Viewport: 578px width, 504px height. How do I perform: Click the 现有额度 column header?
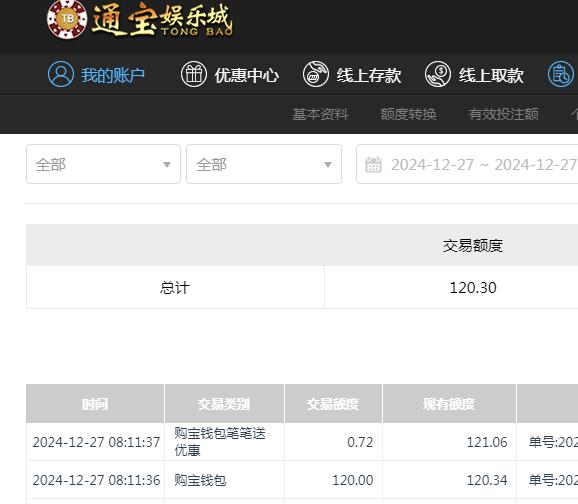click(x=449, y=404)
